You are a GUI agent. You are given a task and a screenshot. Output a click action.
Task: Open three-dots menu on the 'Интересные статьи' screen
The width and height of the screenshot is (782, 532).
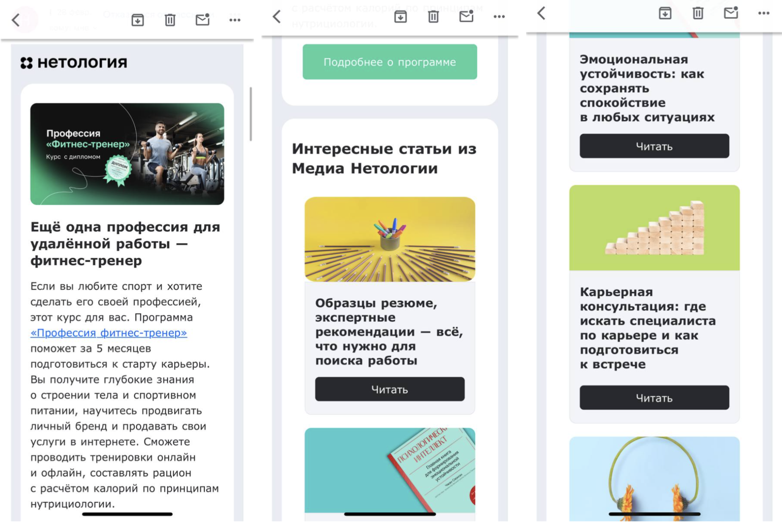(499, 17)
